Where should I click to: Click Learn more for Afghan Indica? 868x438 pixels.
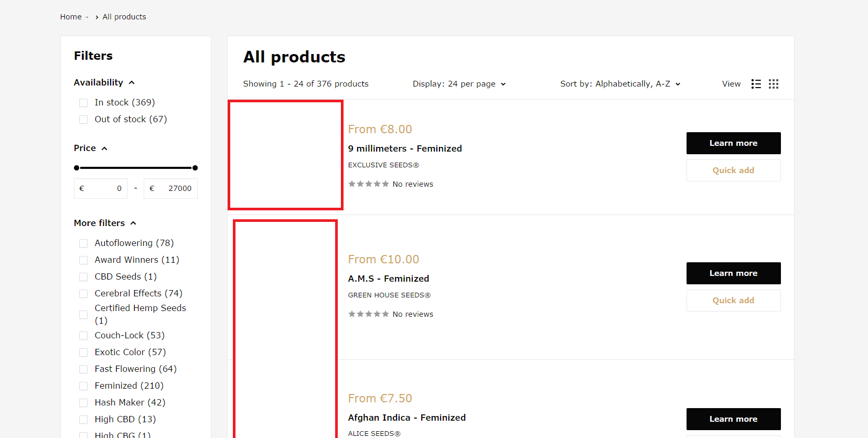coord(733,419)
